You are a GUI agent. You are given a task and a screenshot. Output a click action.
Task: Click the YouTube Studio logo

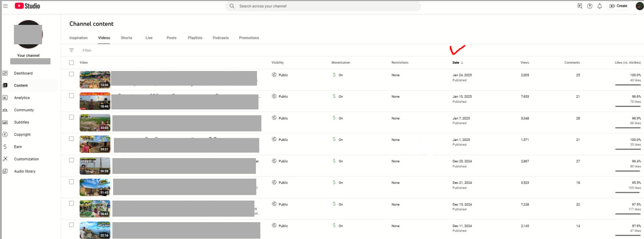[27, 6]
